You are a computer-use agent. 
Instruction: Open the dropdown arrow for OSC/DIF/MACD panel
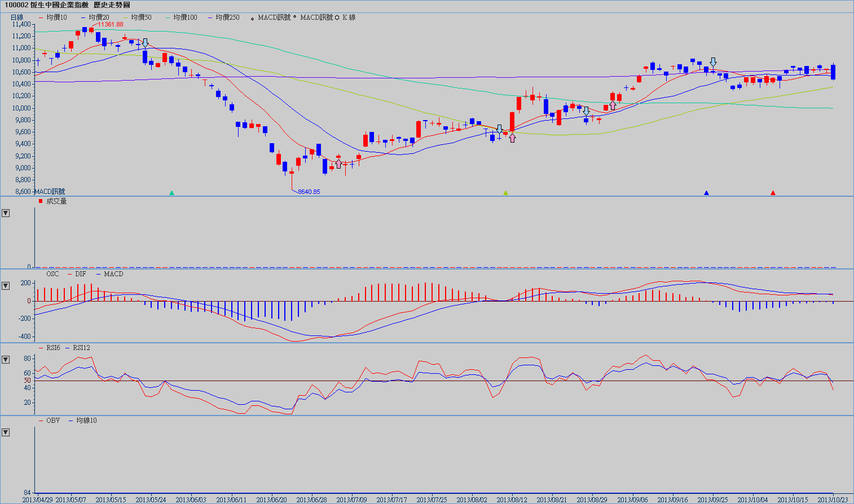6,286
